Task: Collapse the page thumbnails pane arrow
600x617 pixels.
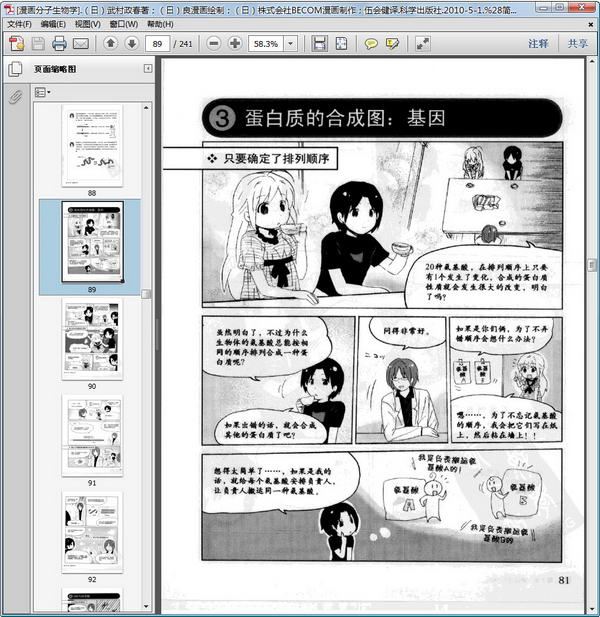Action: tap(148, 69)
